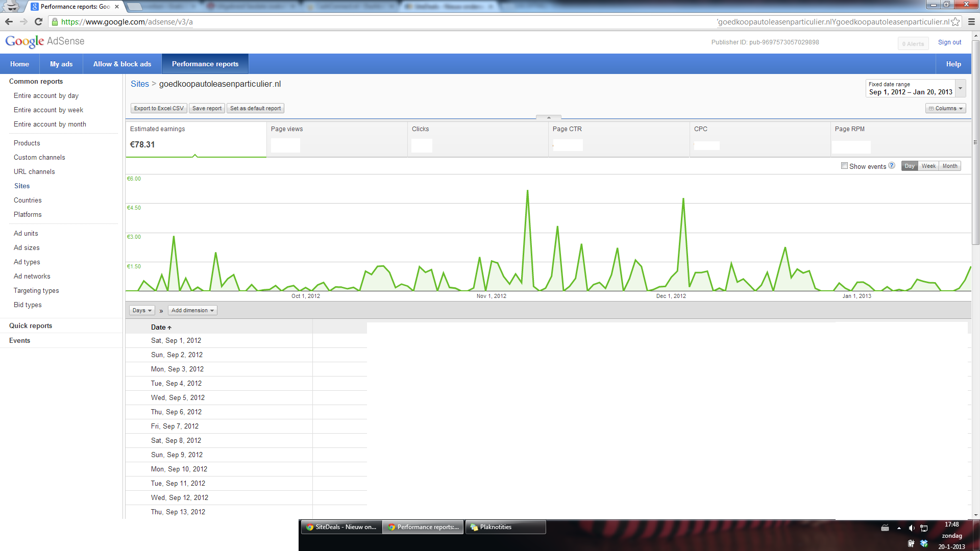980x551 pixels.
Task: Select the Page CTR metric tab
Action: [619, 139]
